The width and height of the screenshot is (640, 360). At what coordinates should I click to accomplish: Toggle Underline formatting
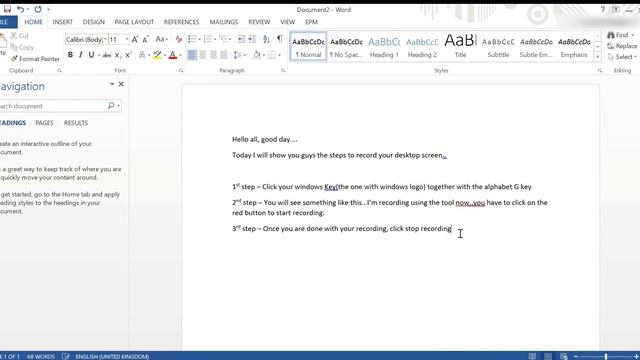click(91, 55)
